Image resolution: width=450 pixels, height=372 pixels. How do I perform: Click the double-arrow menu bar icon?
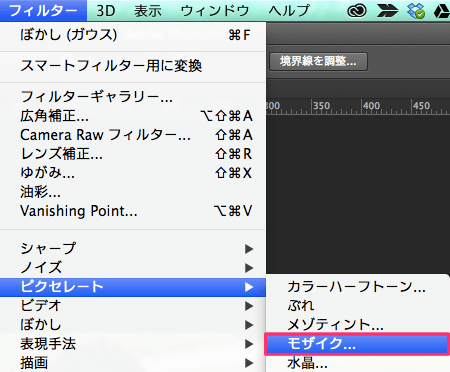pyautogui.click(x=387, y=11)
